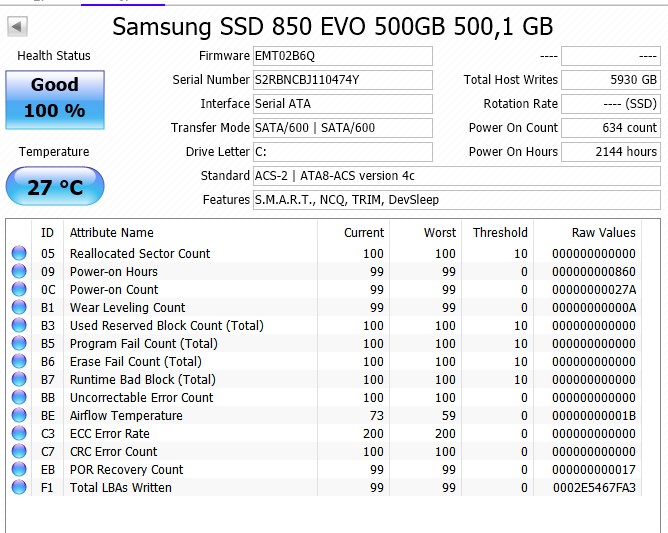
Task: Click ECC Error Rate current value 200
Action: point(373,433)
